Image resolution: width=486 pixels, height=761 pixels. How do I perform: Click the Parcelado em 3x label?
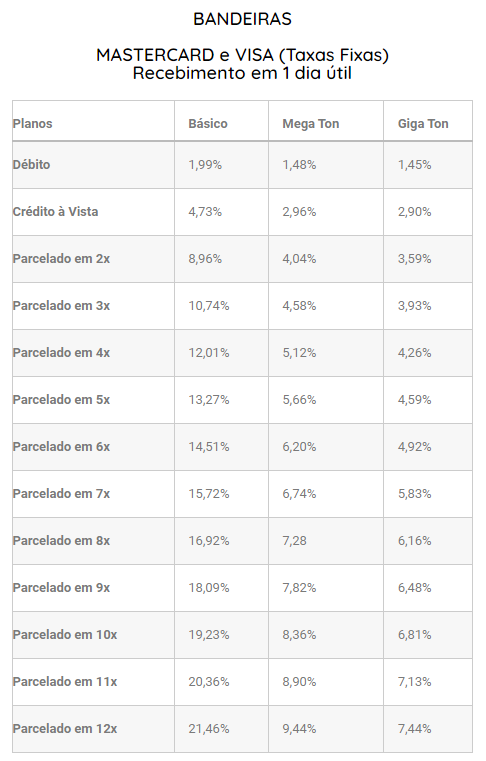(61, 306)
